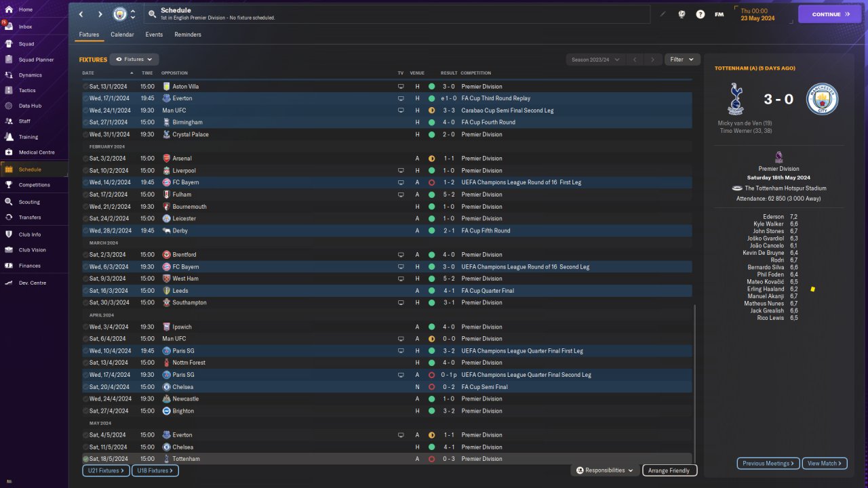Open the Transfers icon
Screen dimensions: 868x488
click(8, 218)
